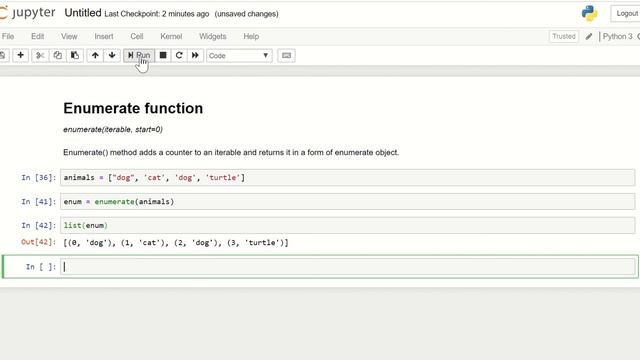Click inside the empty active code cell
640x360 pixels.
(x=348, y=267)
